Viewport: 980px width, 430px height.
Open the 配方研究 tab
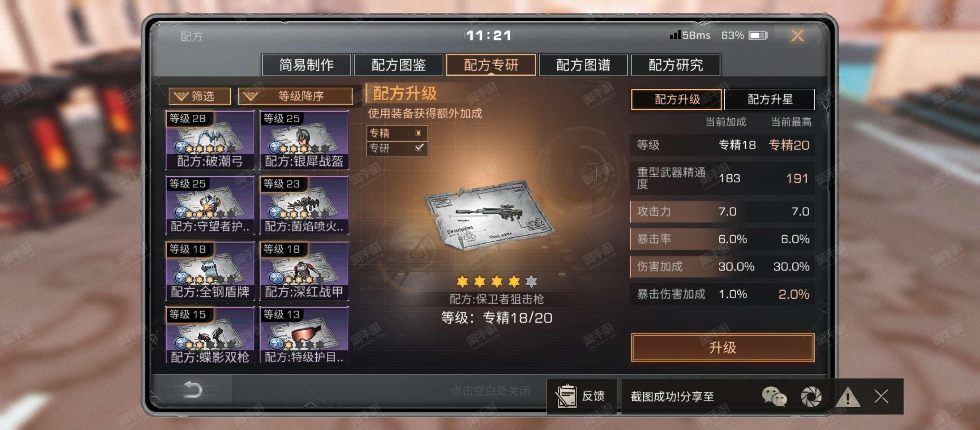(x=676, y=64)
